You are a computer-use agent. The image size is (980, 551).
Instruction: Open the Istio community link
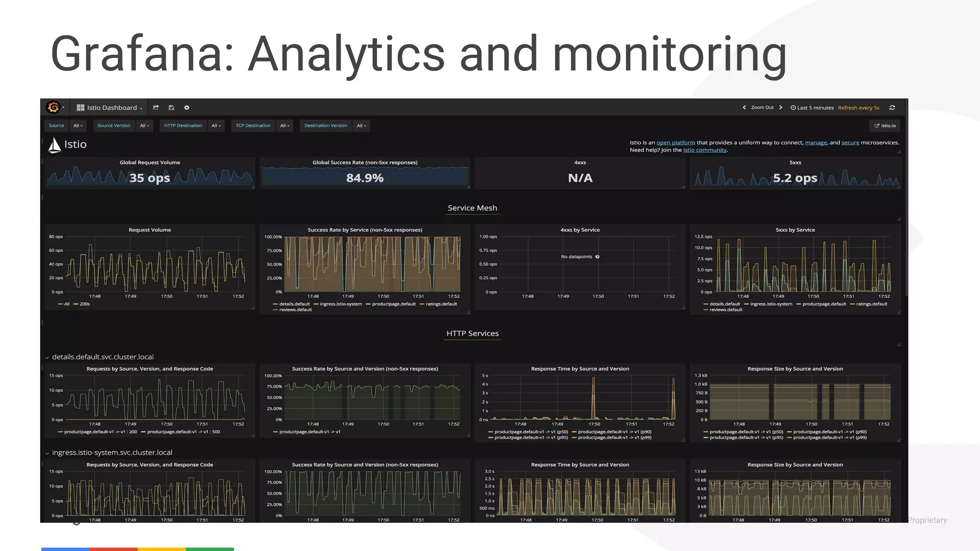pos(705,150)
